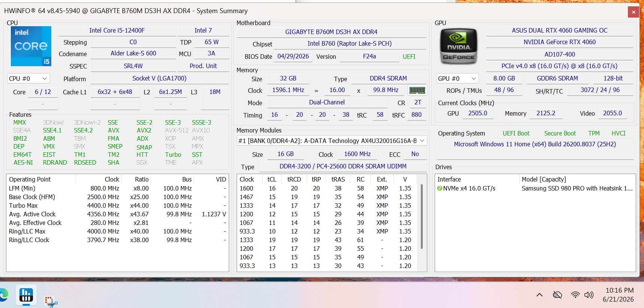
Task: Click the PCIe v4.0 x8 link field
Action: 560,66
